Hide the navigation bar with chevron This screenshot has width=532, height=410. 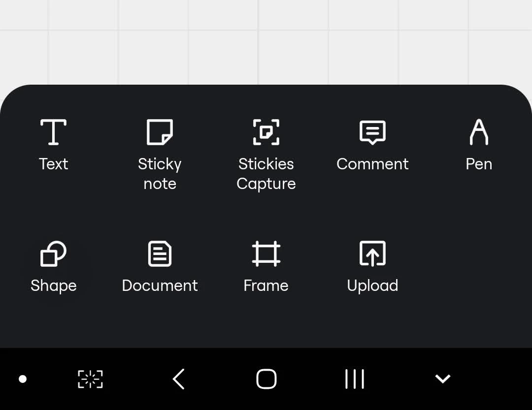[x=443, y=379]
